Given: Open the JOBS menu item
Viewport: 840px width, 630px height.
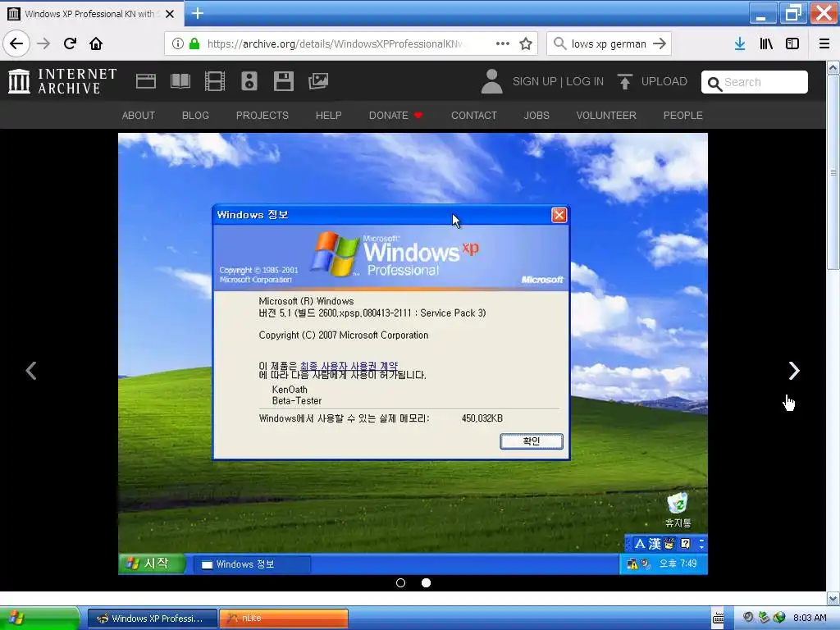Looking at the screenshot, I should pyautogui.click(x=536, y=115).
